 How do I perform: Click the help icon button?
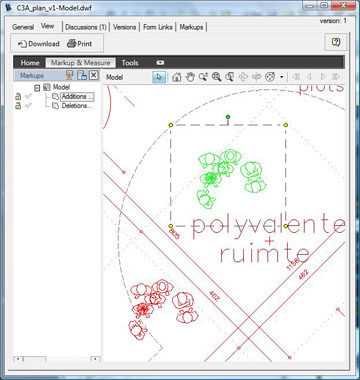[336, 42]
